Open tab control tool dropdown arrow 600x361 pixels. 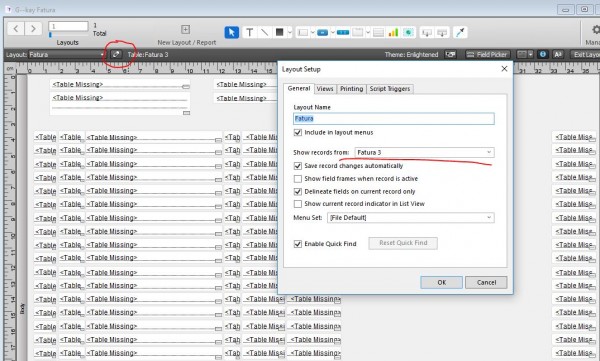click(x=367, y=33)
